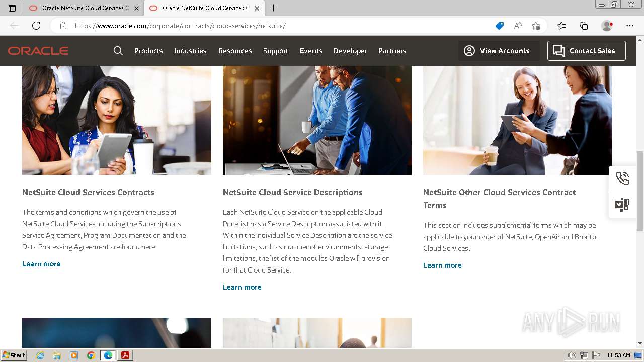This screenshot has height=362, width=644.
Task: Open the Industries menu
Action: coord(190,51)
